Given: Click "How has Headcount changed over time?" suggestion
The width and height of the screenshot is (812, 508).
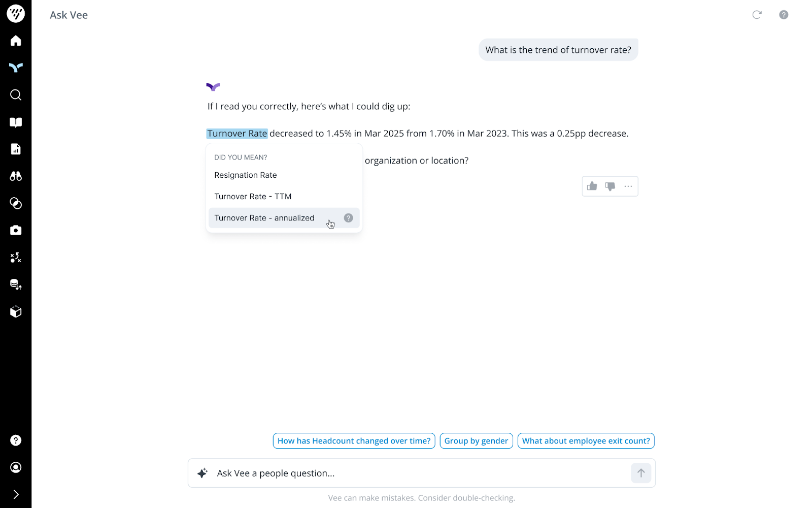Looking at the screenshot, I should click(x=354, y=441).
